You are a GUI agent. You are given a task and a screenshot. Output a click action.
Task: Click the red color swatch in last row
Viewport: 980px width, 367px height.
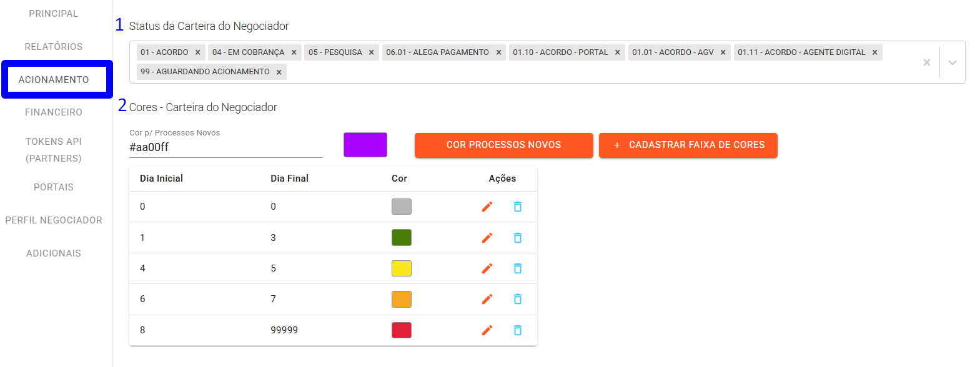401,330
